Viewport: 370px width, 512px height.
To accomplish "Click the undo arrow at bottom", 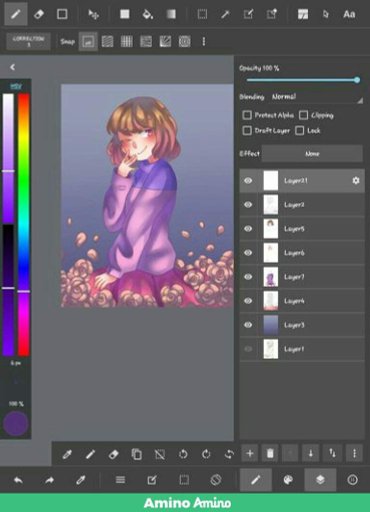I will point(18,480).
